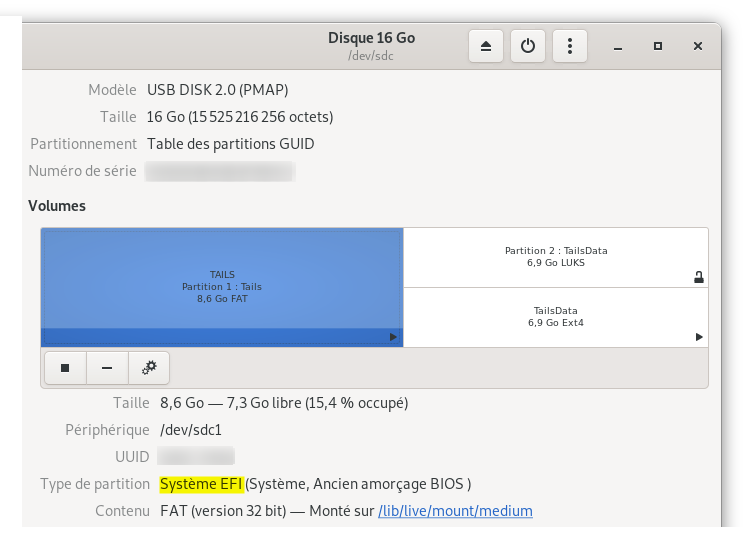Select the TailsData 6,9 Go Ext4 volume
743x544 pixels.
click(x=556, y=317)
